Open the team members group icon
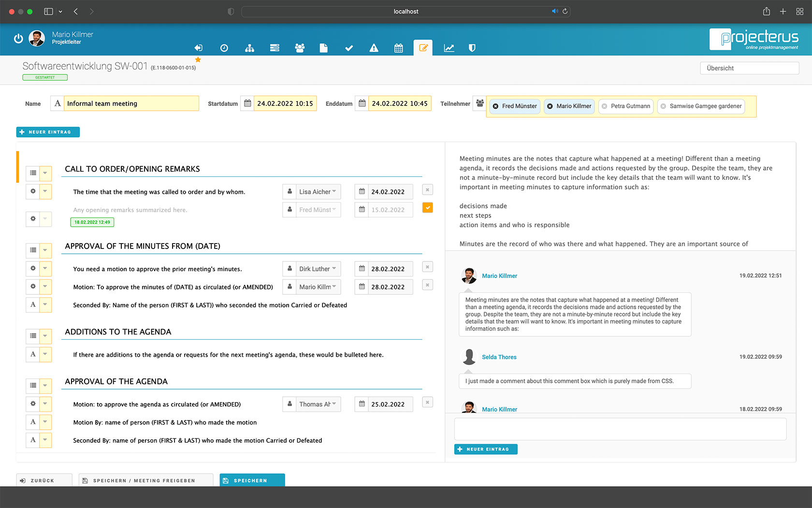Screen dimensions: 812x508 (300, 48)
